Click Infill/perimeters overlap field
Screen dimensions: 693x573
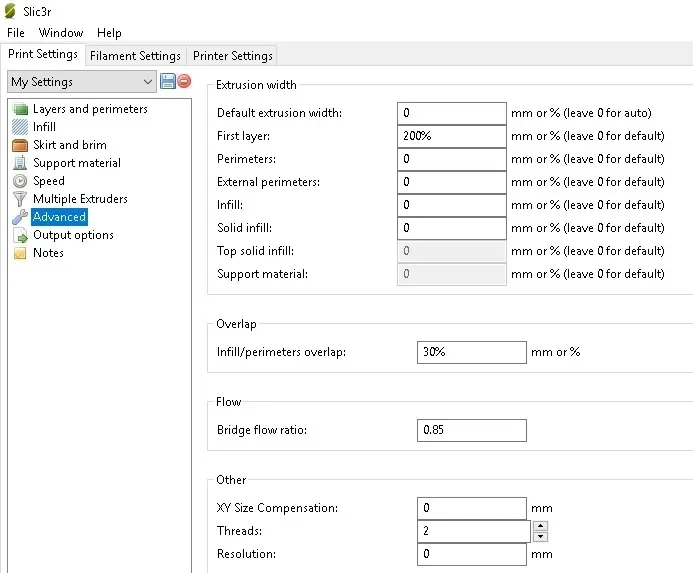coord(472,352)
